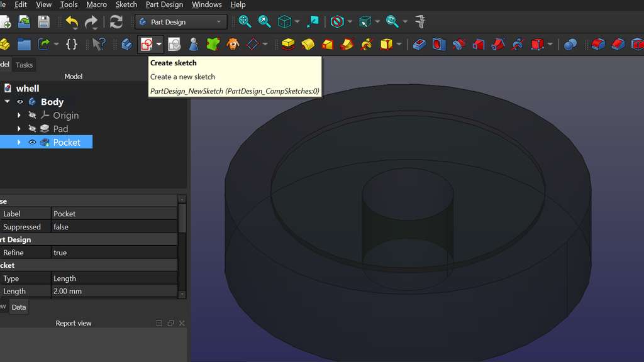This screenshot has width=644, height=362.
Task: Click the Fit selection zoom icon
Action: (265, 22)
